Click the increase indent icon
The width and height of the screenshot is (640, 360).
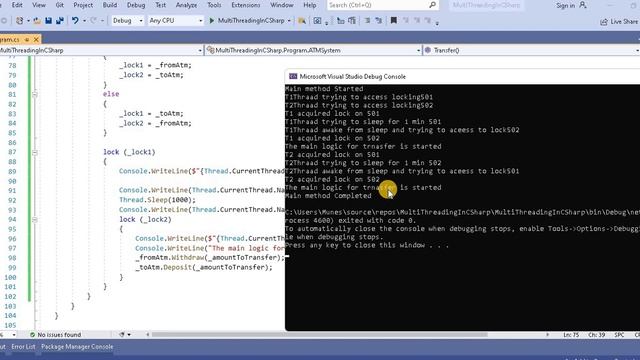[x=378, y=21]
